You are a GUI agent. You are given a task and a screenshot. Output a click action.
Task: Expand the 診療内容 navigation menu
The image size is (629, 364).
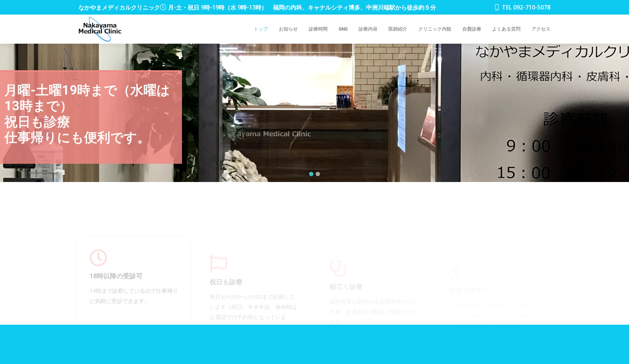point(368,29)
